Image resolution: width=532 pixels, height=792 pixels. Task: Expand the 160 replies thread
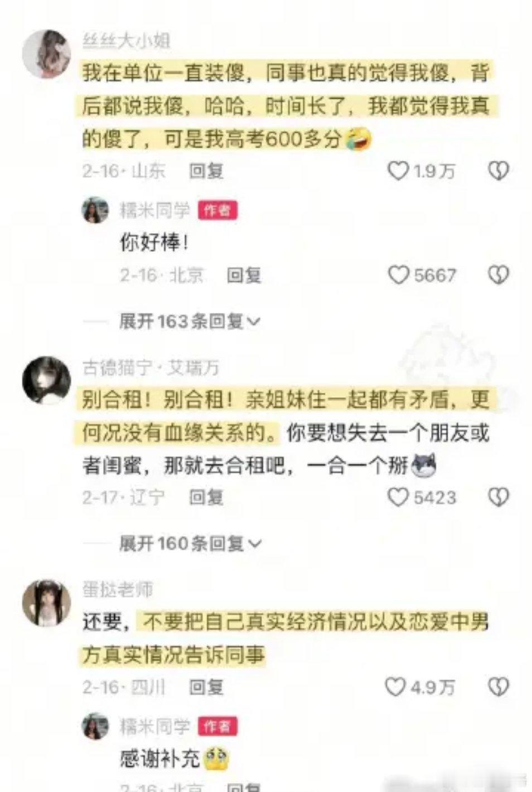[x=189, y=543]
